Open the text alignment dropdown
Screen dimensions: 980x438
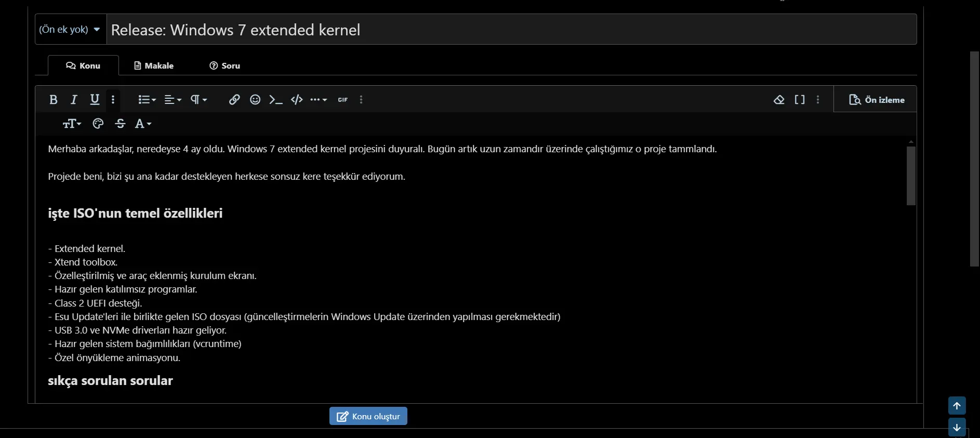pyautogui.click(x=173, y=100)
